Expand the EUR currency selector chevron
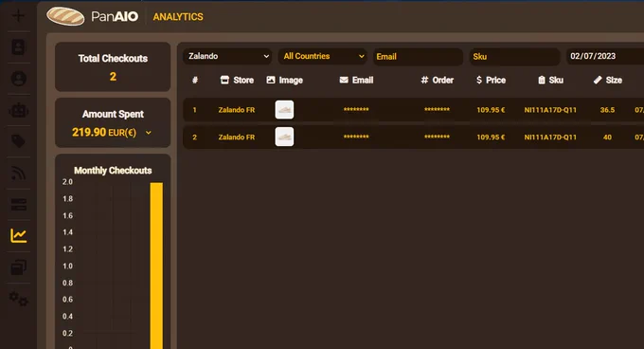This screenshot has height=349, width=644. (149, 133)
